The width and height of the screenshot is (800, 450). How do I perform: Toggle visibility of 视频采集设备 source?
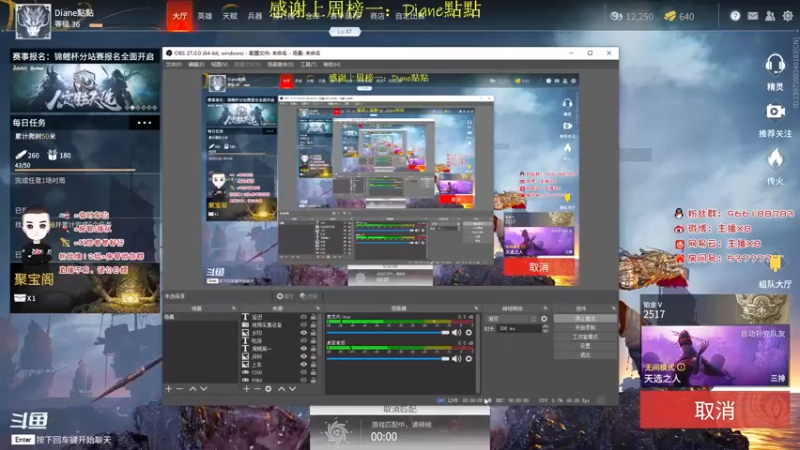[304, 324]
